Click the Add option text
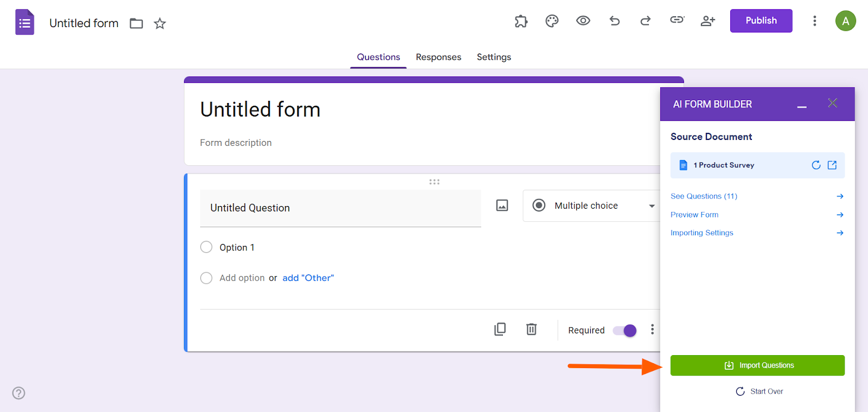The image size is (868, 412). (x=242, y=278)
